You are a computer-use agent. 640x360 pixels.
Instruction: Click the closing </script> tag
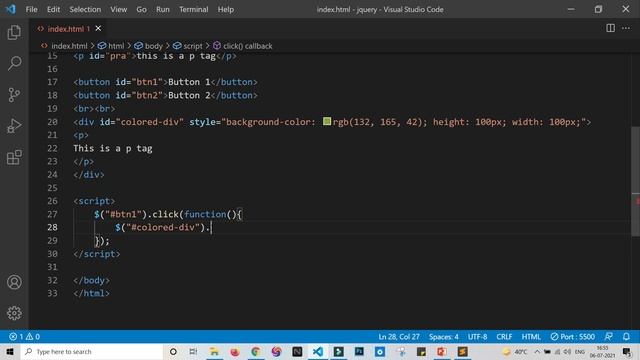point(97,254)
